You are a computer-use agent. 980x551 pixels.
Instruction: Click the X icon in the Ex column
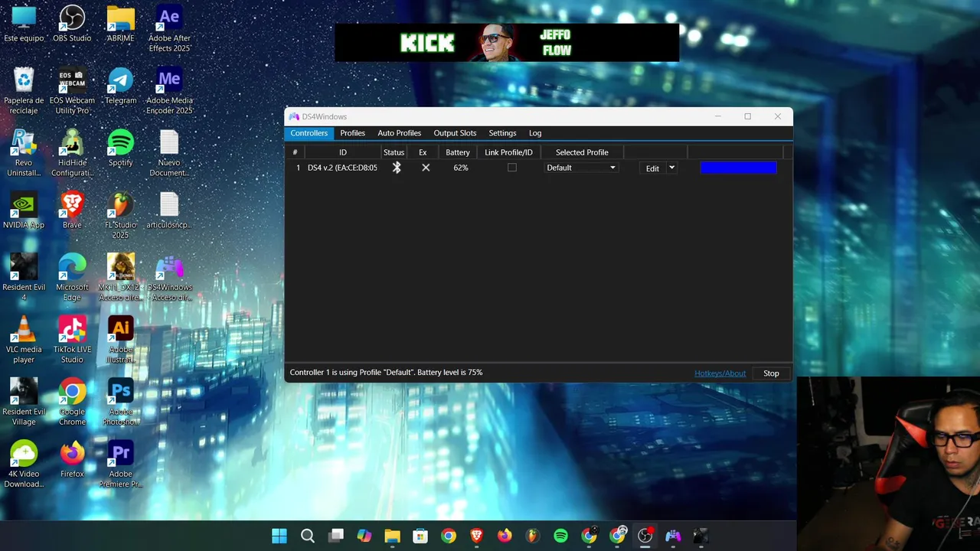(426, 168)
